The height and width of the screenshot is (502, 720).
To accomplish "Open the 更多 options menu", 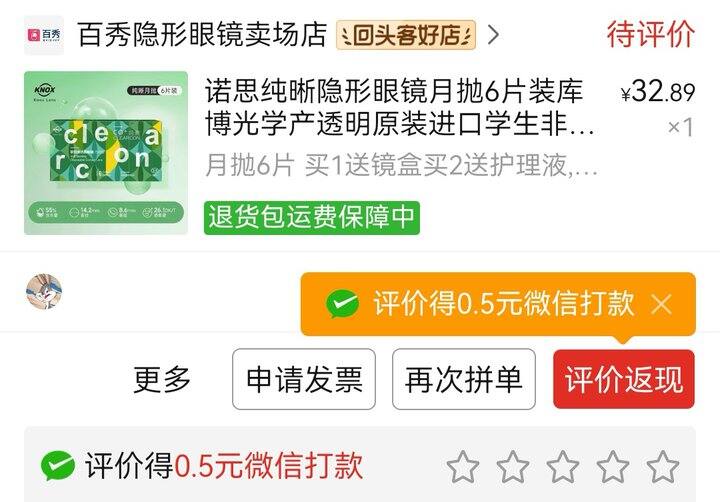I will 162,379.
